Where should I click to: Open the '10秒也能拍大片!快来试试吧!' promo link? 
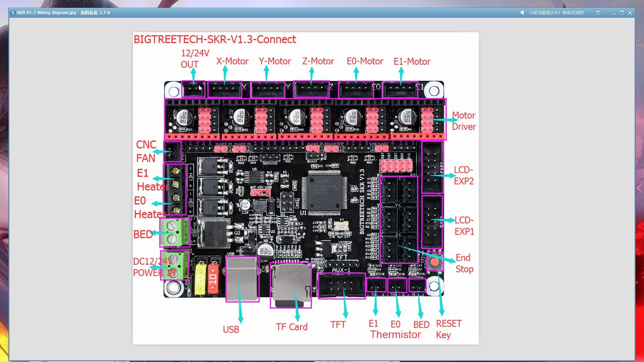(557, 13)
